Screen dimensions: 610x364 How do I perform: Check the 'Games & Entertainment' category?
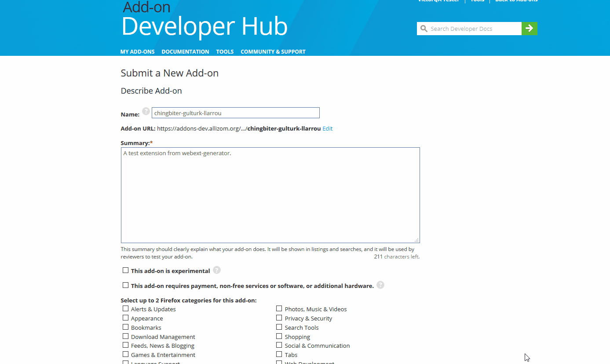(125, 354)
